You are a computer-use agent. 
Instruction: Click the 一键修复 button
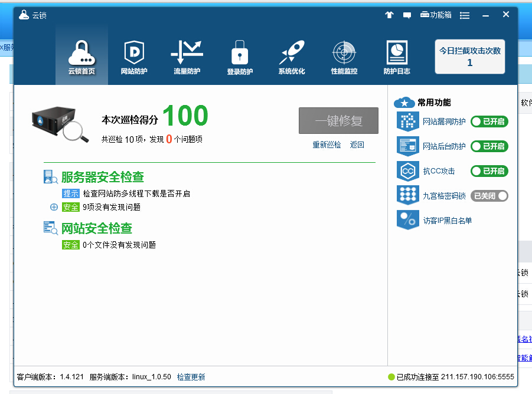tap(338, 120)
